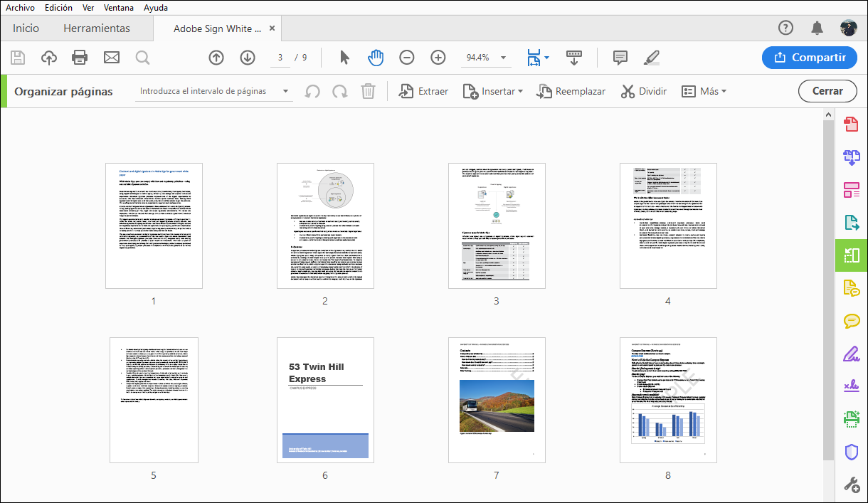Select the 53 Twin Hill Express page thumbnail
The width and height of the screenshot is (868, 503).
(x=325, y=400)
